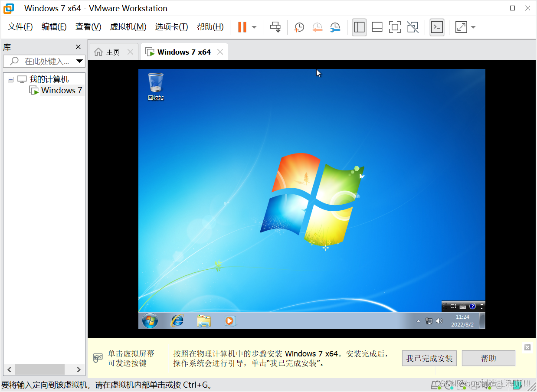Open the power options dropdown next to pause

[254, 27]
